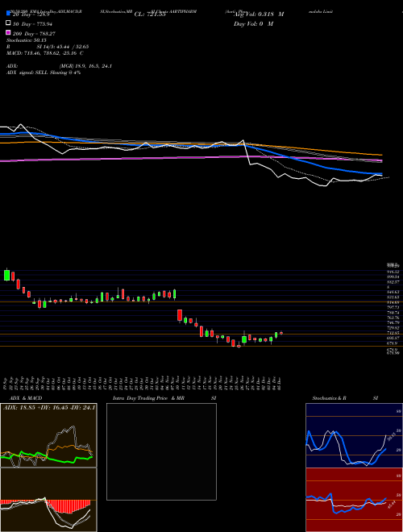
Task: Click the magenta 200 Day legend swatch
Action: (9, 32)
